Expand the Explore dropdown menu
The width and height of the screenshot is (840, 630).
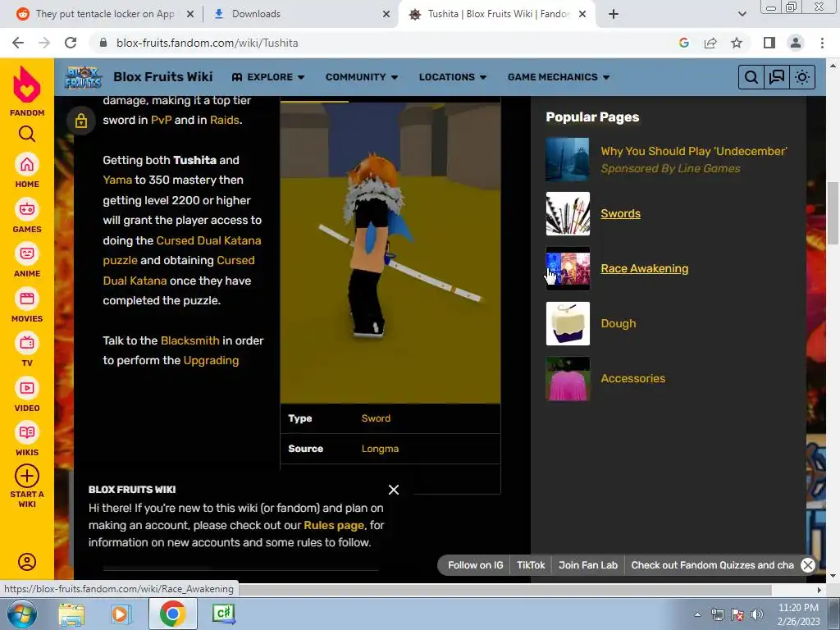[268, 77]
